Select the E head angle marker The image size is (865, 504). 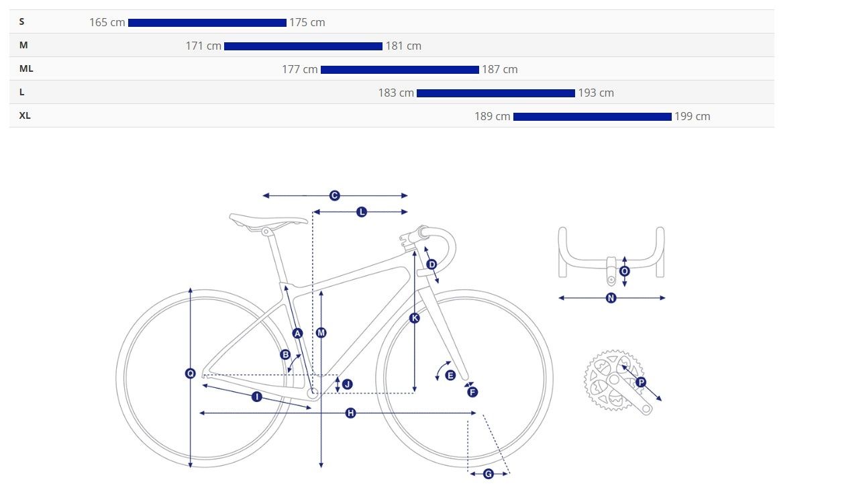tap(450, 375)
